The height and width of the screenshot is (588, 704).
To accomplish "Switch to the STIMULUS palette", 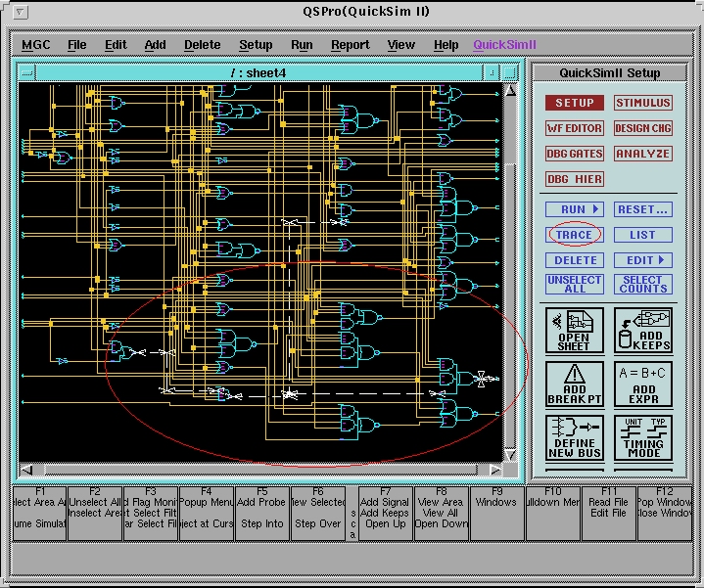I will click(643, 103).
